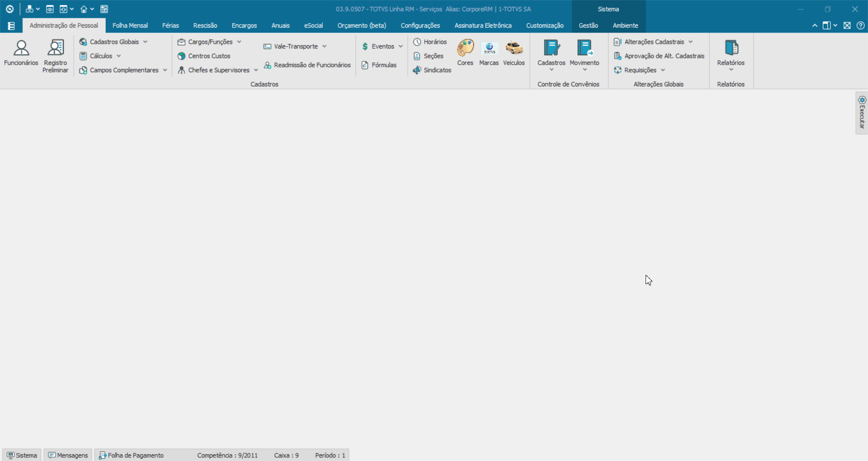The width and height of the screenshot is (868, 461).
Task: Switch to Ambiente tab
Action: tap(625, 26)
